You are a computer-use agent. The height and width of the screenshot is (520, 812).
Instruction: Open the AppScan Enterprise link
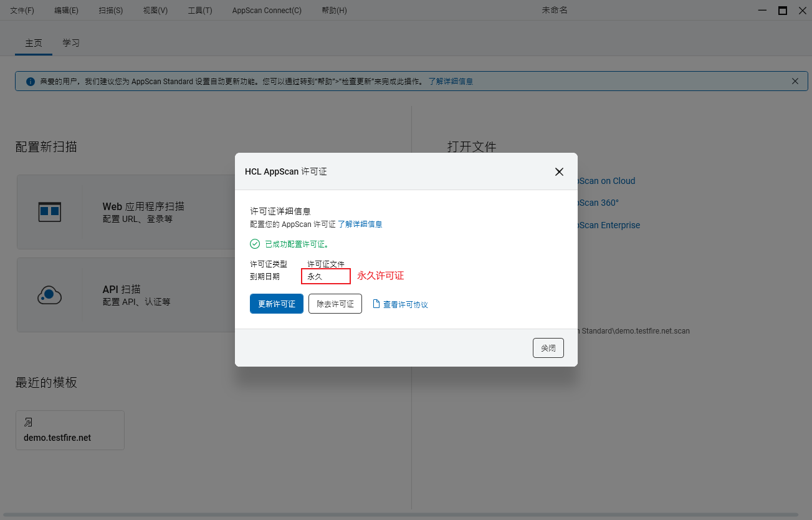[609, 225]
